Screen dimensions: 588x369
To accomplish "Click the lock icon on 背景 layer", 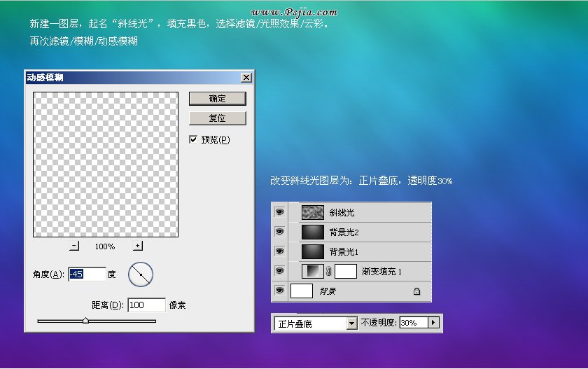I will pyautogui.click(x=416, y=291).
